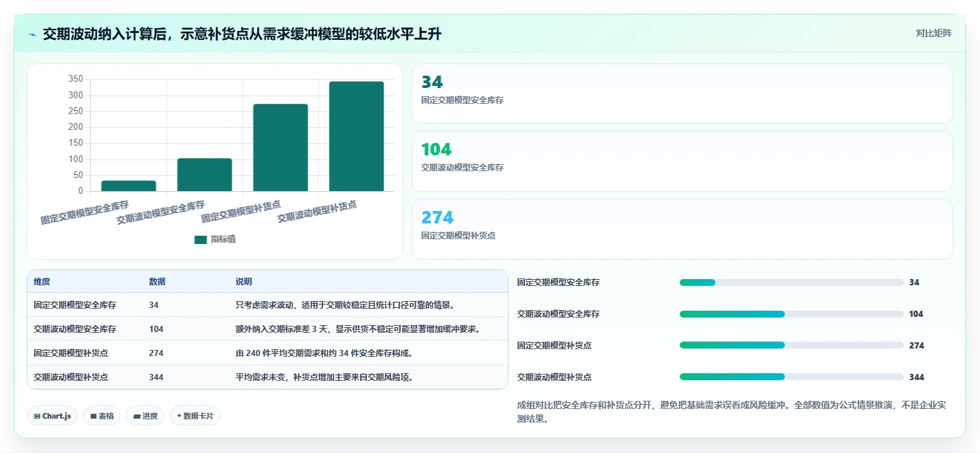Click description starting 由 240 件平均交期需求
Viewport: 980px width, 453px height.
[324, 353]
